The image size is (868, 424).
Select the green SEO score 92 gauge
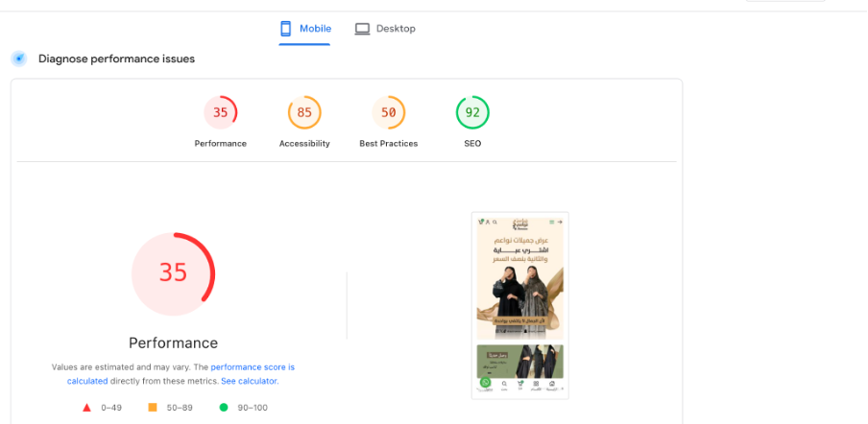(x=472, y=112)
